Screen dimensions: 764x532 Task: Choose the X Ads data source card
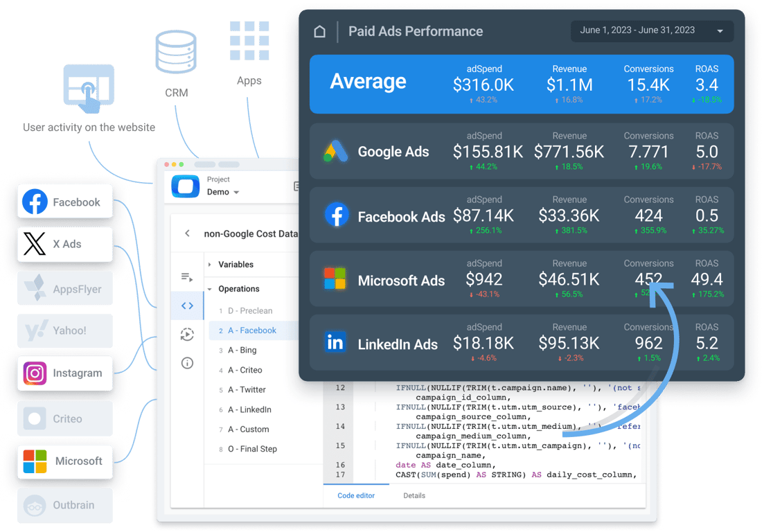[65, 244]
